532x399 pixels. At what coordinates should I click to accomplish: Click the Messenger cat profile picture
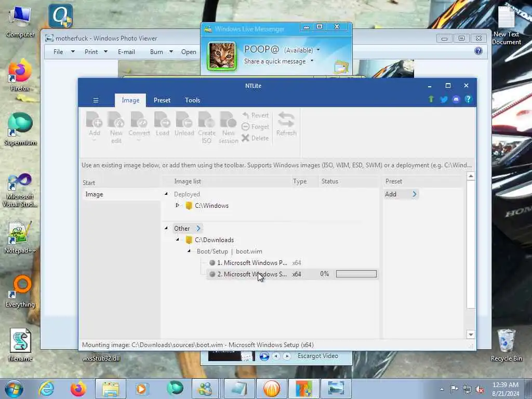[x=222, y=56]
